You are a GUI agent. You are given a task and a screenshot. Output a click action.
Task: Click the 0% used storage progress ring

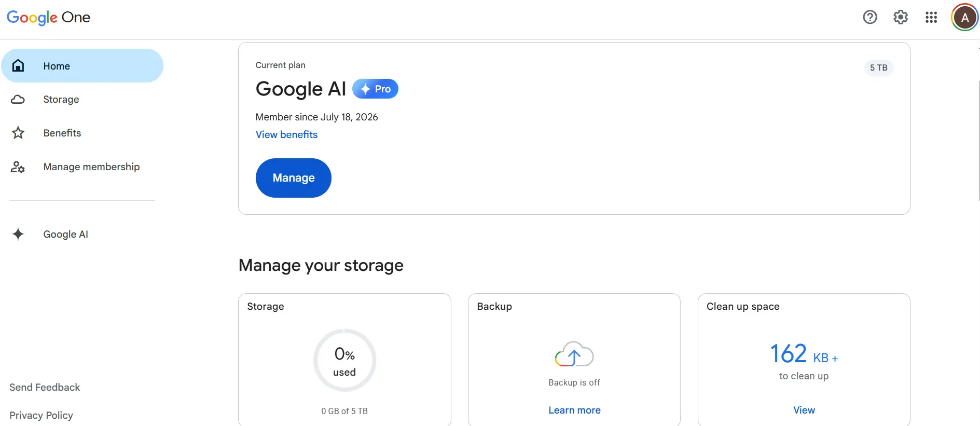coord(344,360)
